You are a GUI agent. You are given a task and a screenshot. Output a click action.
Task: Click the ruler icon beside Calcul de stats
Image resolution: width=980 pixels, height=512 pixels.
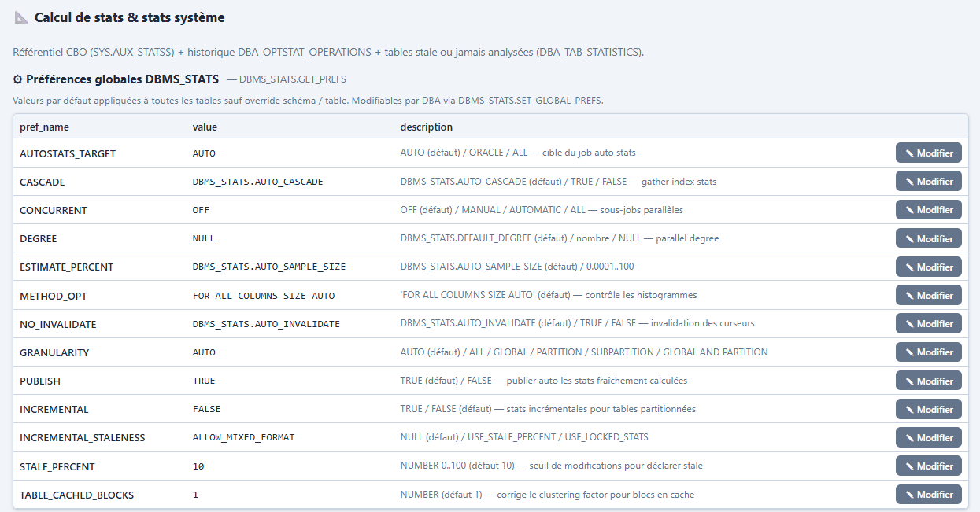click(21, 17)
